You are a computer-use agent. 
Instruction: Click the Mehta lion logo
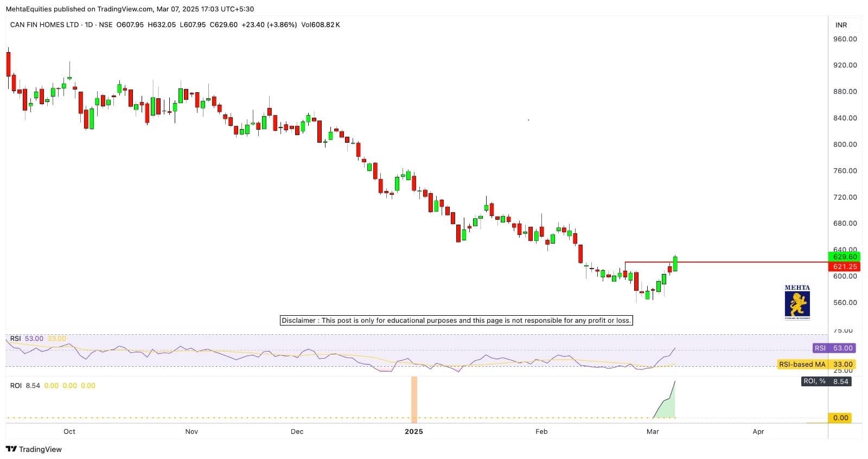click(797, 303)
